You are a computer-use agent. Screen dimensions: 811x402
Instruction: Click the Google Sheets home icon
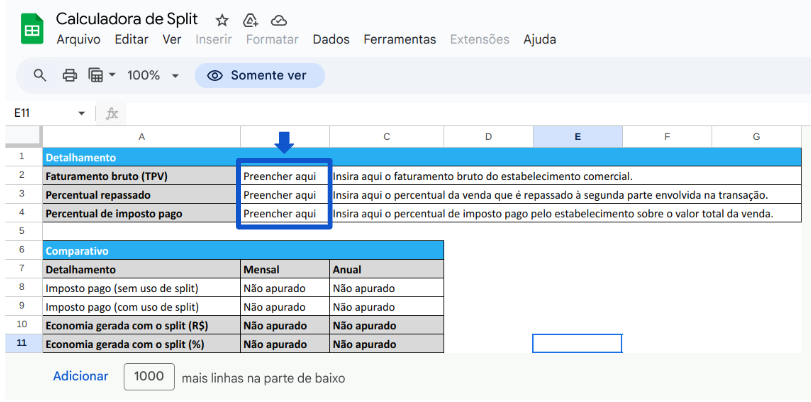coord(32,29)
